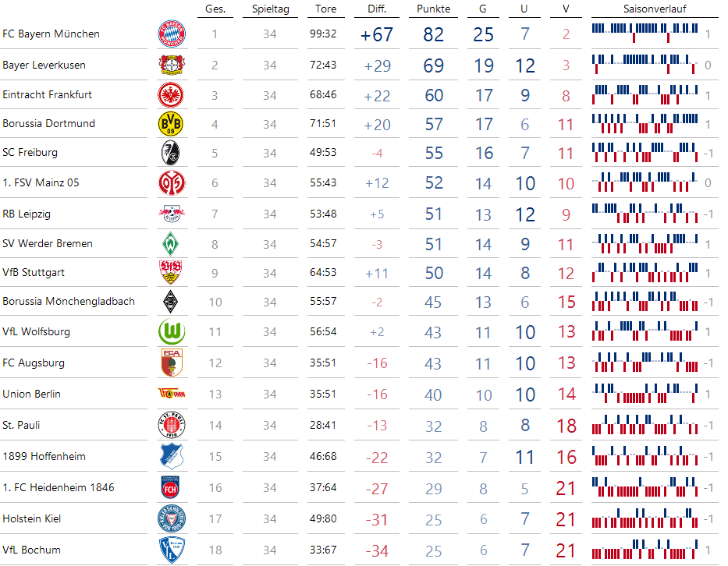Select the St. Pauli club crest
The width and height of the screenshot is (728, 566).
(173, 425)
